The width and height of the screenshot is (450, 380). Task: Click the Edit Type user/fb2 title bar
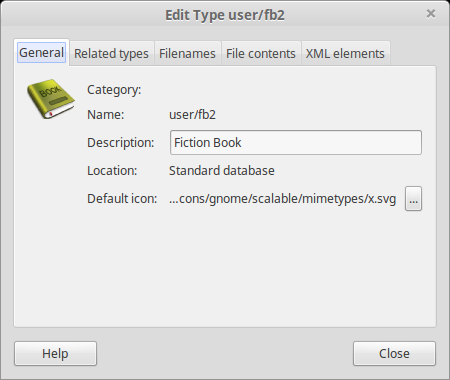pos(225,15)
